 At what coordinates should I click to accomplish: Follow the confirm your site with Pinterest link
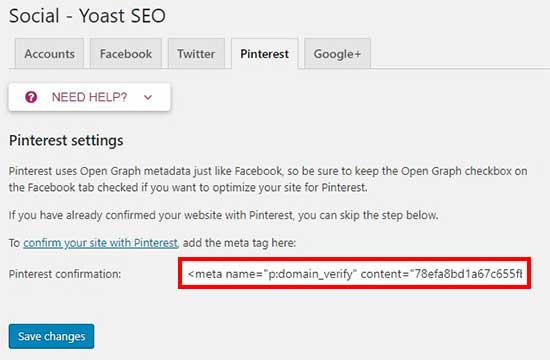pyautogui.click(x=101, y=242)
